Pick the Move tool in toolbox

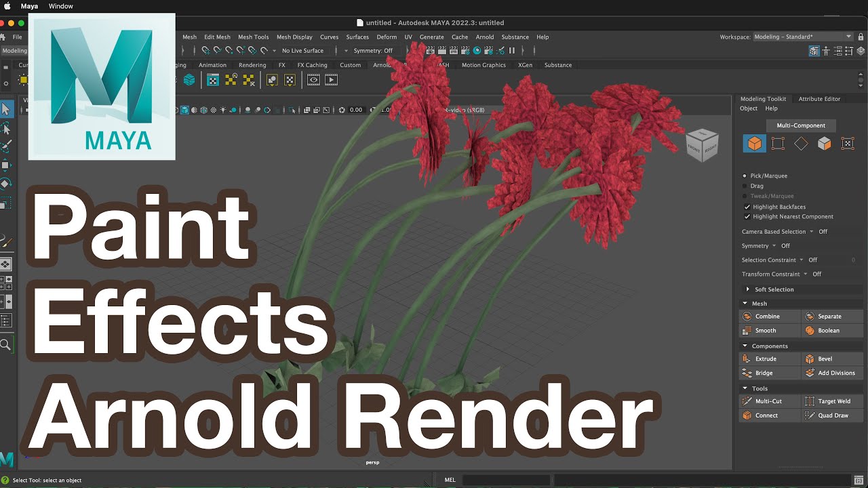click(6, 165)
